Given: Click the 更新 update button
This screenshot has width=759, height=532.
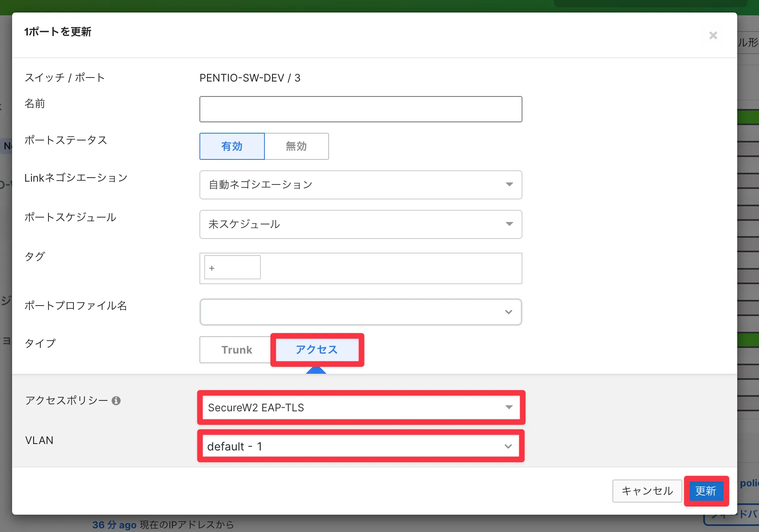Looking at the screenshot, I should (706, 491).
